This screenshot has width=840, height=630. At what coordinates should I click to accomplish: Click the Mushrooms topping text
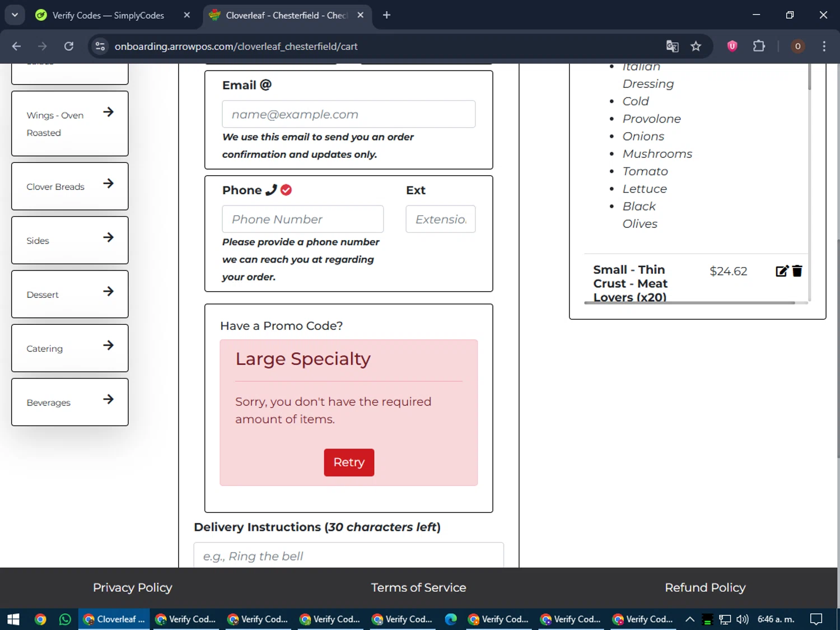pyautogui.click(x=657, y=153)
